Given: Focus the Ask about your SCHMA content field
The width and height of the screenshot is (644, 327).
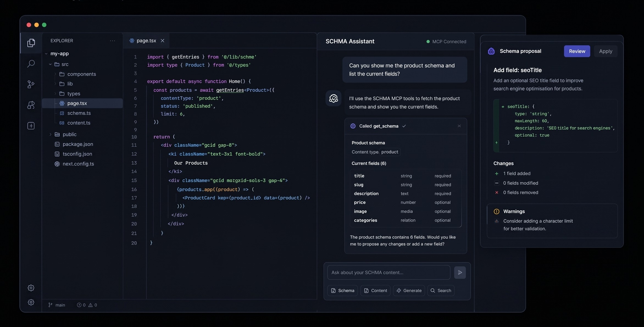Looking at the screenshot, I should pos(388,273).
